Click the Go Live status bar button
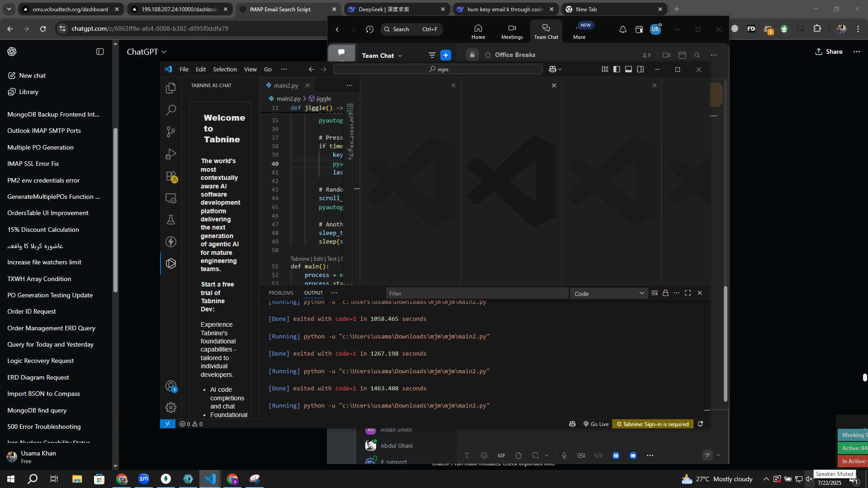Image resolution: width=868 pixels, height=488 pixels. pos(596,424)
